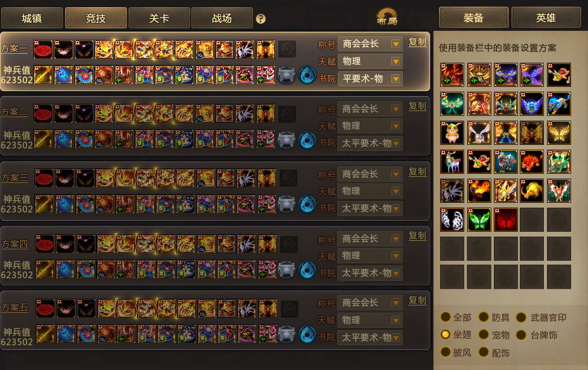588x370 pixels.
Task: Click the help question mark icon
Action: (261, 19)
